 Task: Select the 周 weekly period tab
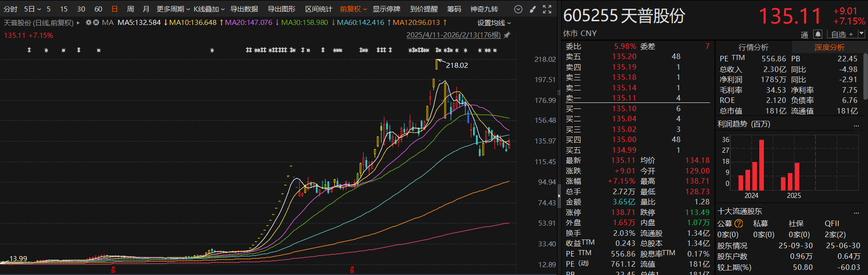click(130, 9)
